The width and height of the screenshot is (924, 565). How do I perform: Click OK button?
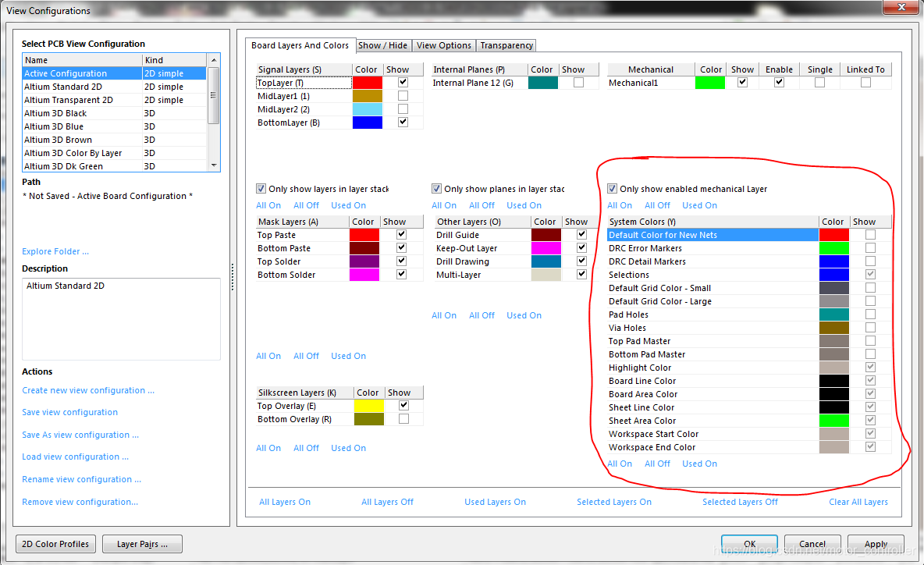[749, 544]
